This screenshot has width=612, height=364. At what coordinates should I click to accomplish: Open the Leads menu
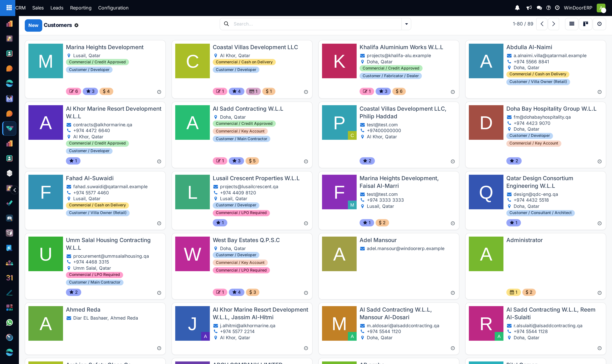57,8
